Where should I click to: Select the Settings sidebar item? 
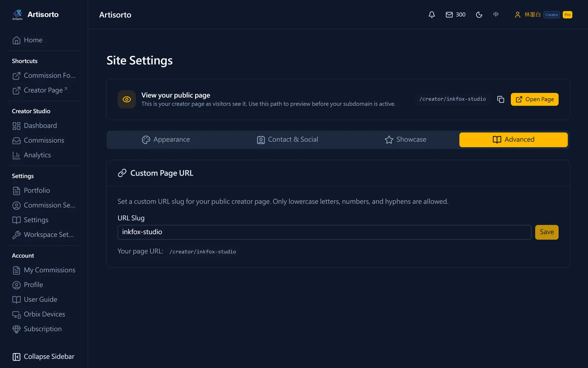coord(44,220)
